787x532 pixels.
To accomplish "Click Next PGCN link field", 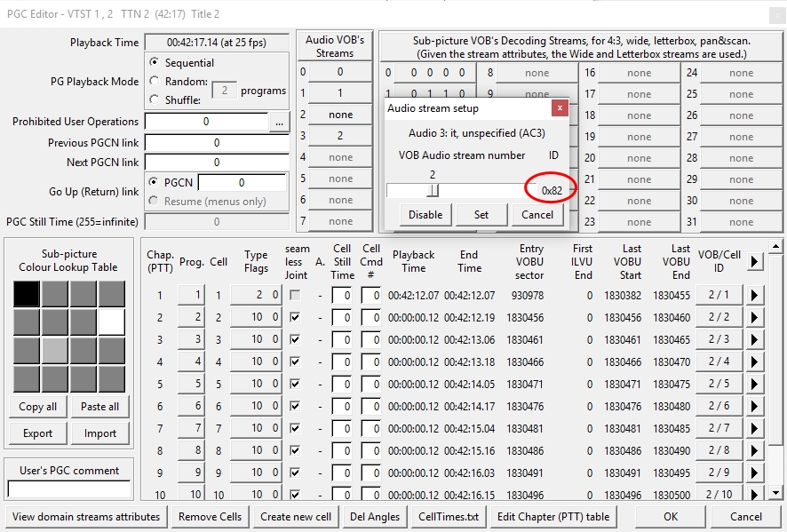I will tap(217, 163).
